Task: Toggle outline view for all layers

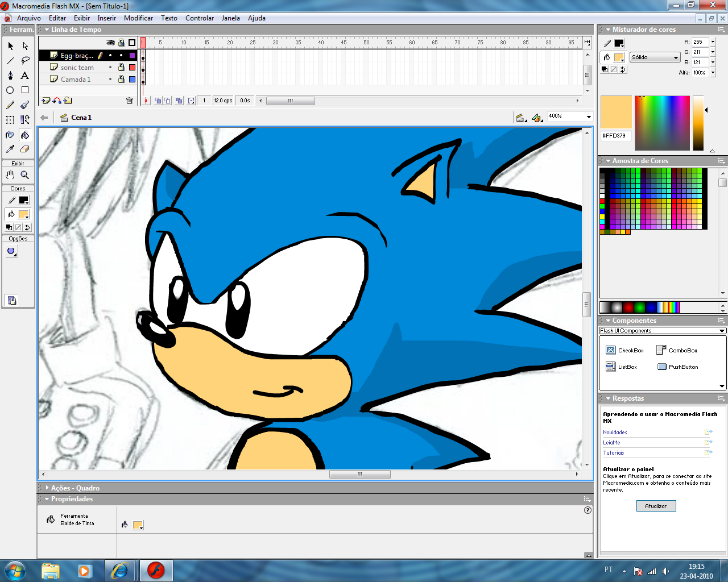Action: click(132, 43)
